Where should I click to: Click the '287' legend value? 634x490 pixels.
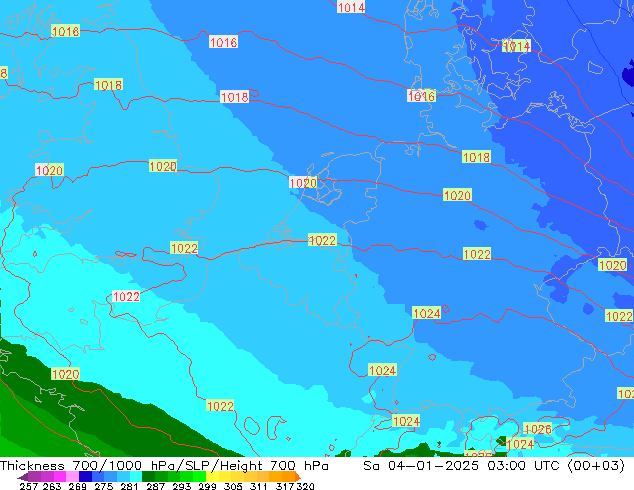(x=155, y=486)
